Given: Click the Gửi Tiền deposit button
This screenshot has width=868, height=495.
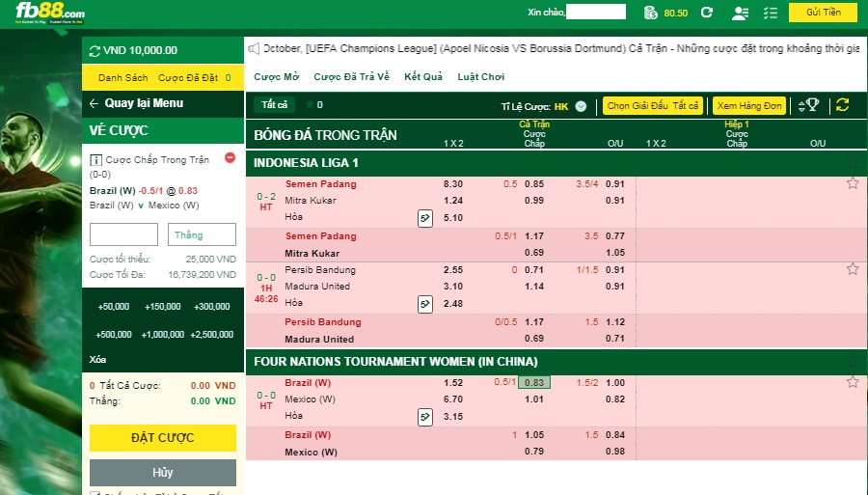Looking at the screenshot, I should point(822,13).
